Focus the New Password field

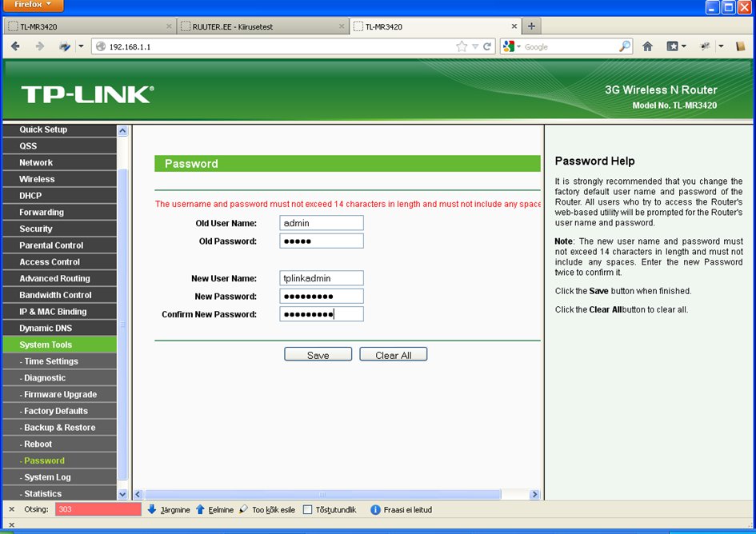point(322,296)
